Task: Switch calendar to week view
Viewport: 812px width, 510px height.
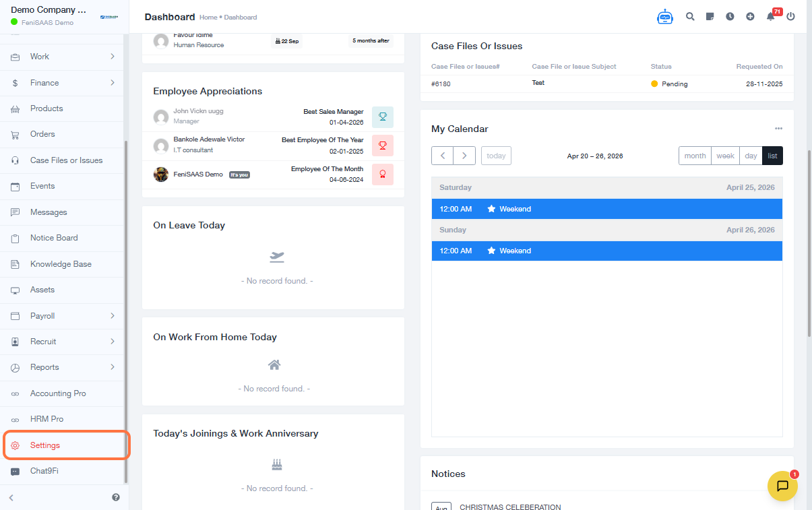Action: (x=725, y=156)
